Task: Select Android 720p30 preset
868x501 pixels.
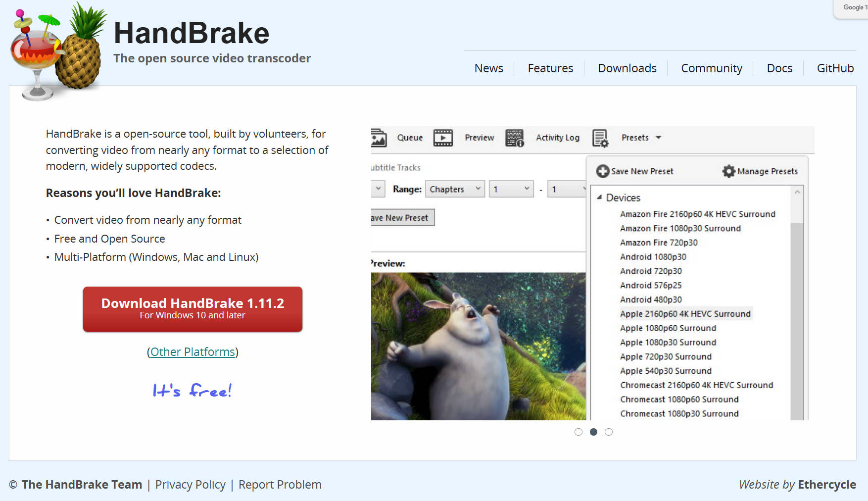Action: (x=651, y=271)
